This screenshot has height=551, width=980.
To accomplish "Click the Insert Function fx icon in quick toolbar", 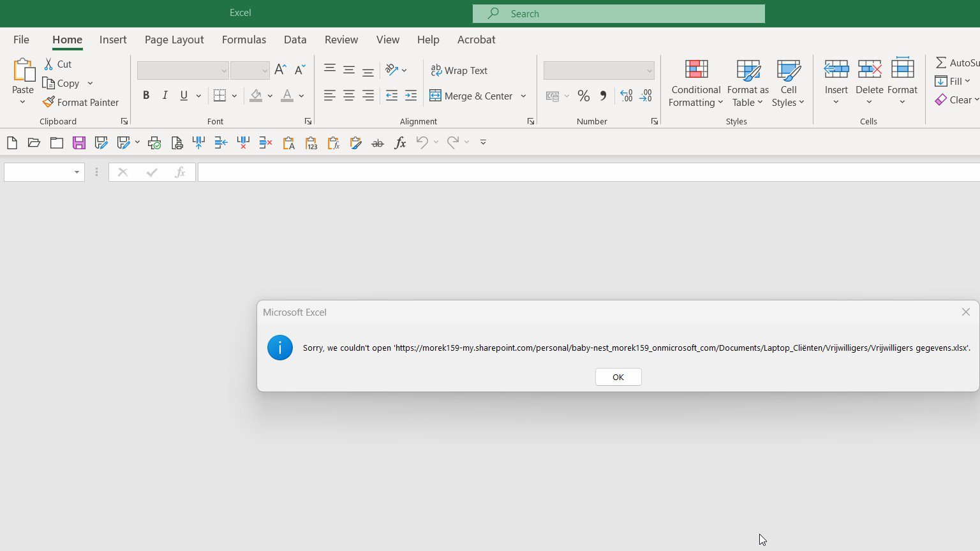I will coord(400,143).
